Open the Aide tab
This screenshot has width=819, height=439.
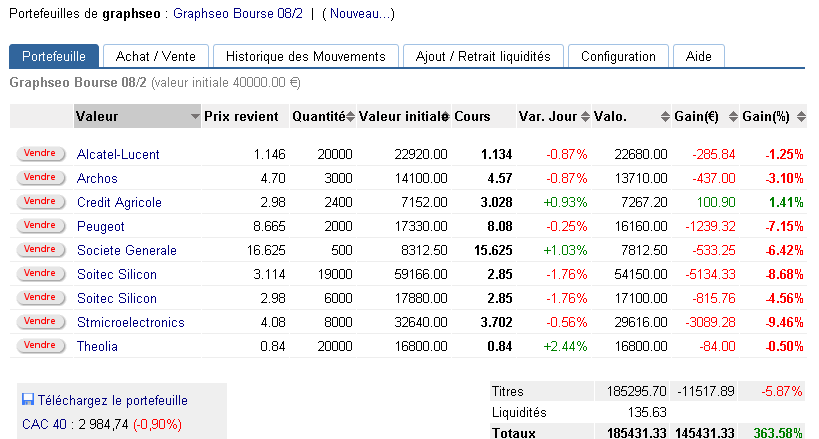click(x=698, y=57)
